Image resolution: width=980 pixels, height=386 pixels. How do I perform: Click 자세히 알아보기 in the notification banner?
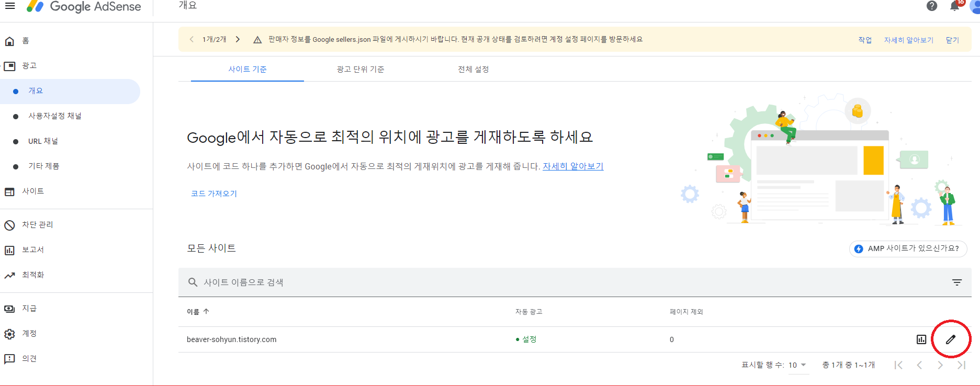(909, 40)
